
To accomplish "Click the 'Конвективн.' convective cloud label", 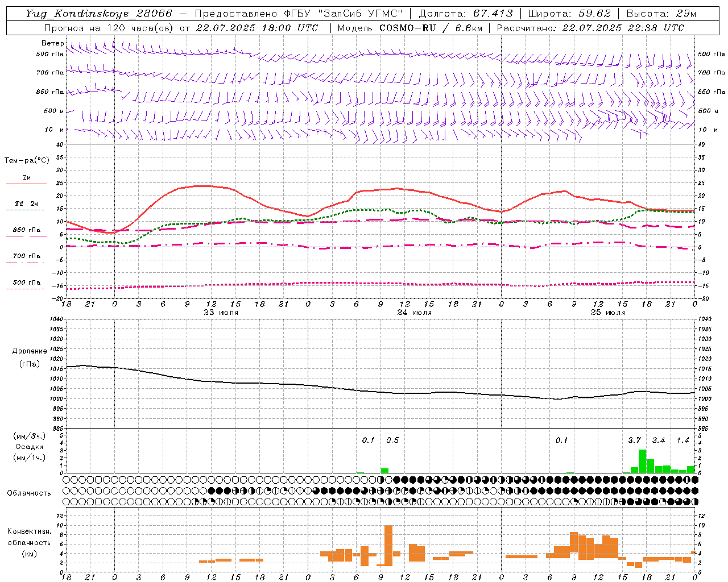I will click(30, 531).
